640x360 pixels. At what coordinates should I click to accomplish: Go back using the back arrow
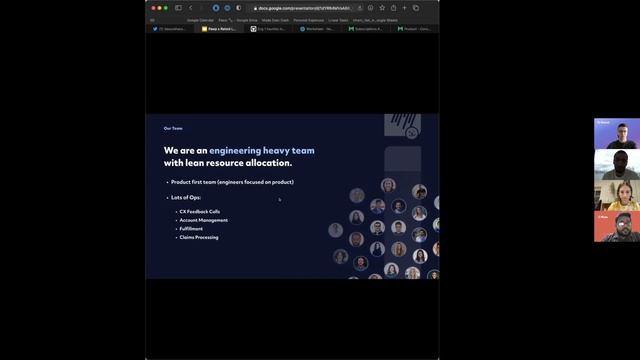tap(190, 8)
